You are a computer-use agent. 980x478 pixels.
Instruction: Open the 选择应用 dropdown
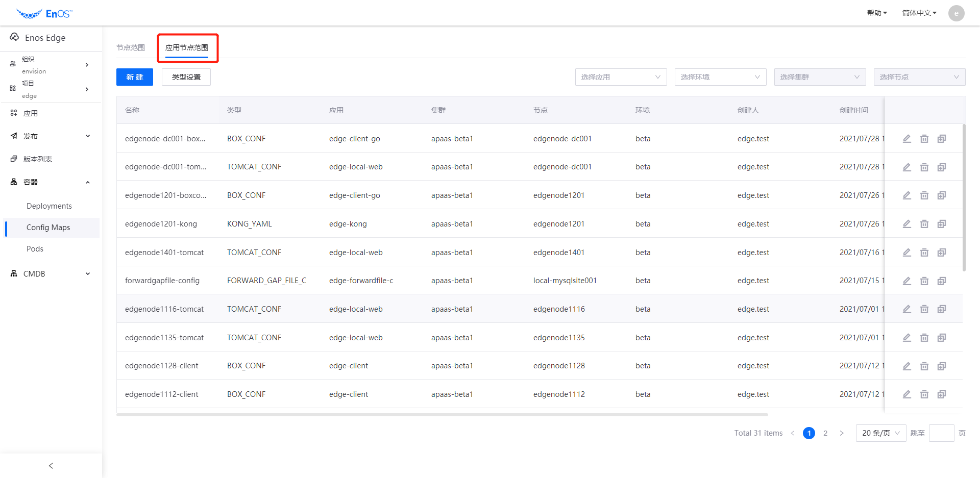point(620,77)
